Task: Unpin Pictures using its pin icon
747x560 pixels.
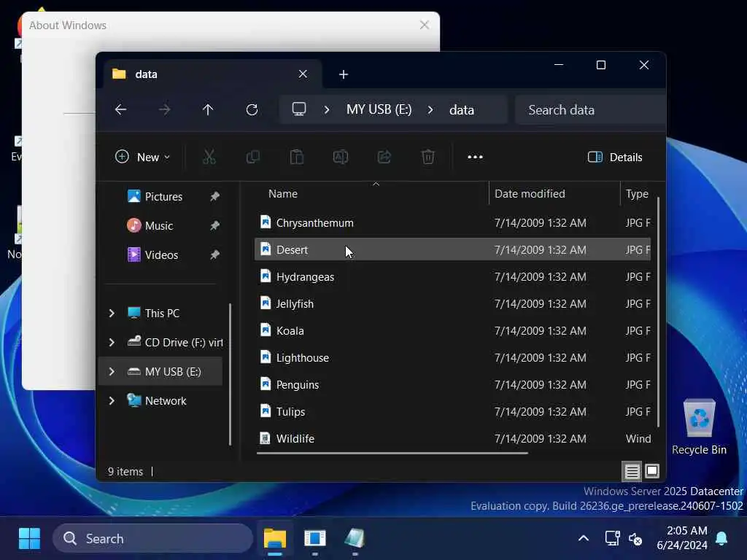Action: pos(215,196)
